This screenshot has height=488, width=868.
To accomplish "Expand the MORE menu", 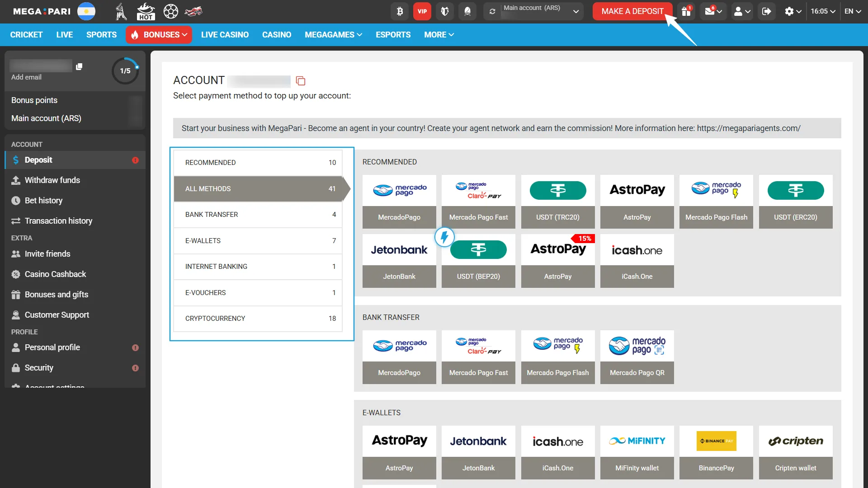I will [x=439, y=35].
